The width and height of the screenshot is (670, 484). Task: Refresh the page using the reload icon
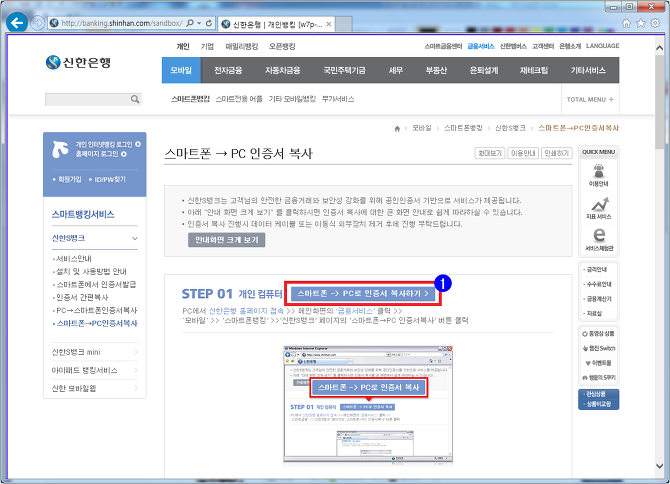pyautogui.click(x=209, y=23)
